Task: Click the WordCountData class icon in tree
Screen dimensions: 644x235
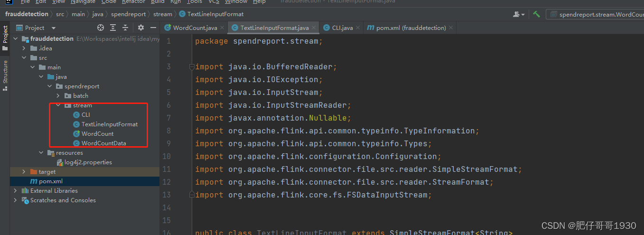Action: click(76, 143)
